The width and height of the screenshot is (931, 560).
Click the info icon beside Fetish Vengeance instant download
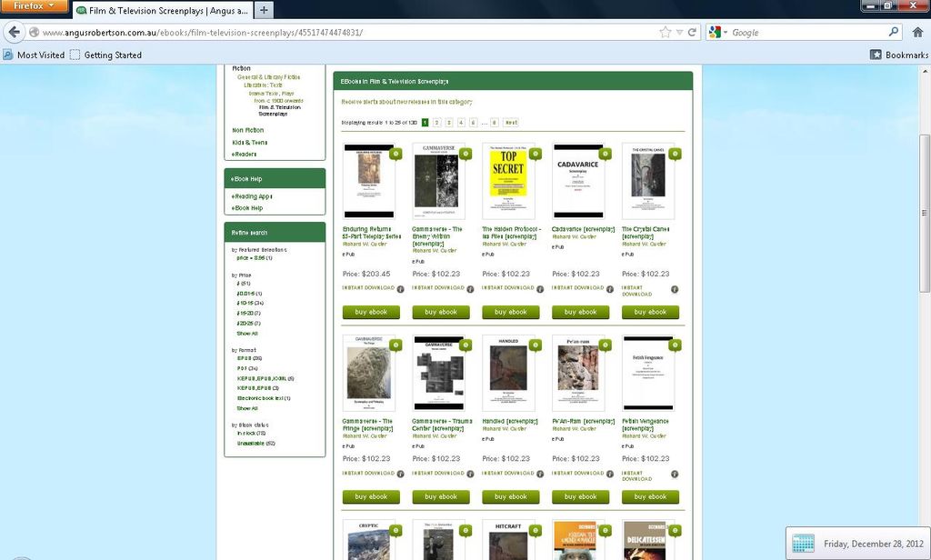click(x=675, y=474)
